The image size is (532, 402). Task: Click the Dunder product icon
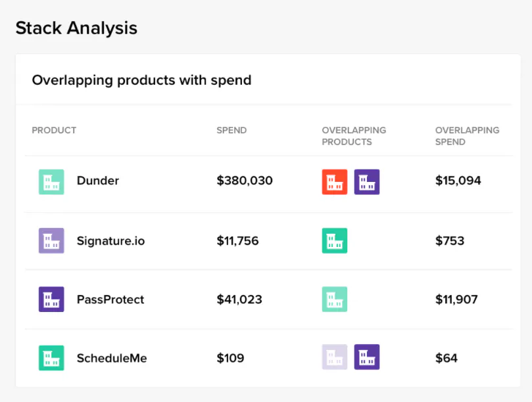[x=51, y=182]
